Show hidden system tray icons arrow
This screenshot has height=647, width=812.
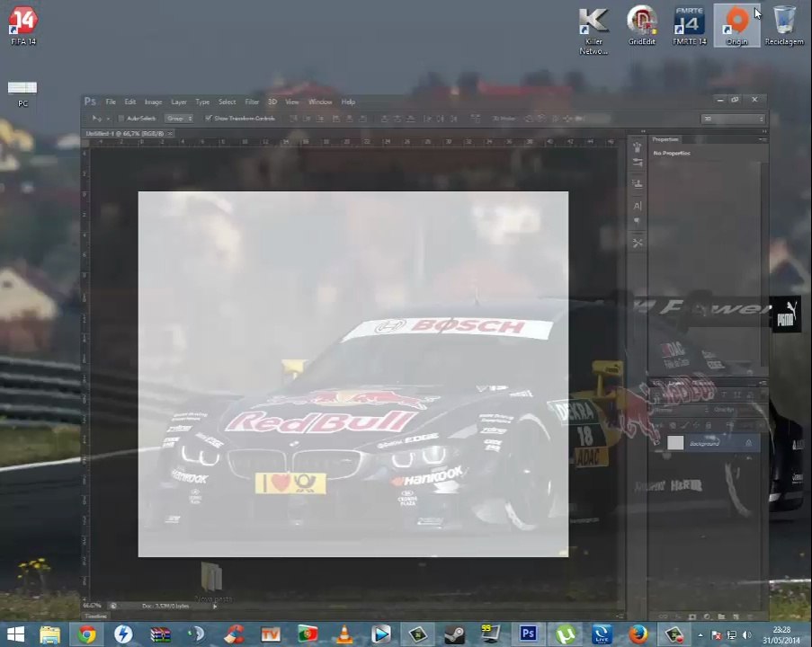[x=700, y=634]
